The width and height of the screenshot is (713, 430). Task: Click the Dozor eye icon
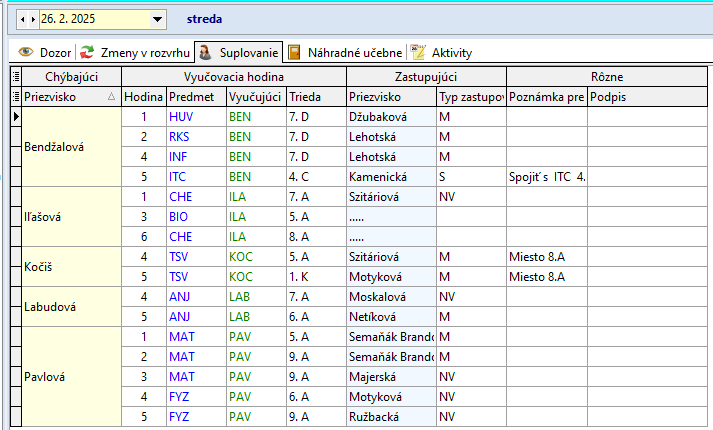tap(26, 52)
